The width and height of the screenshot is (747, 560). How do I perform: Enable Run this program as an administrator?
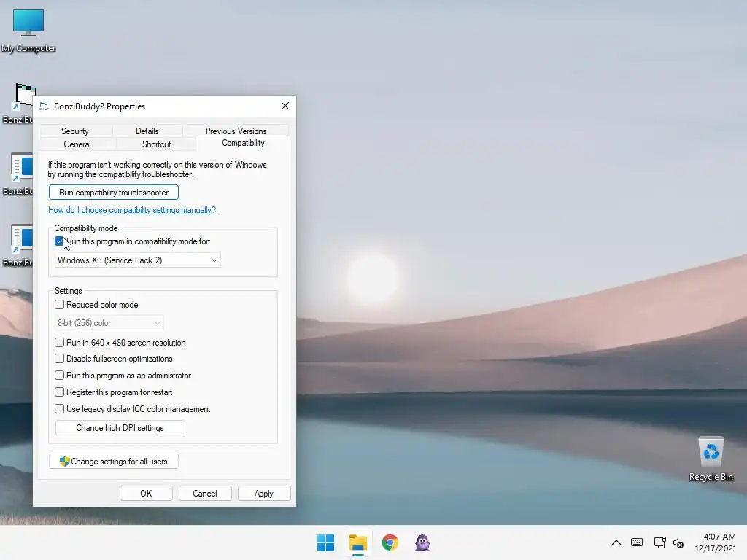[60, 376]
